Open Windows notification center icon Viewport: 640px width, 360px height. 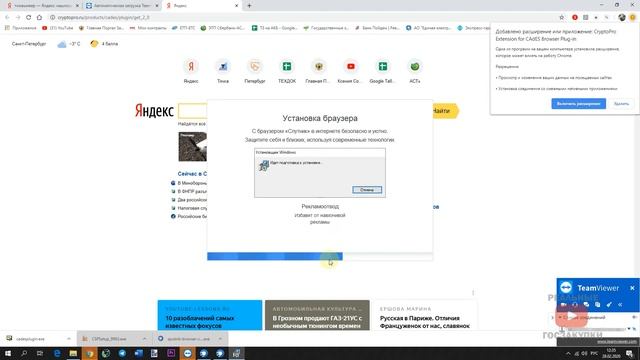[630, 353]
